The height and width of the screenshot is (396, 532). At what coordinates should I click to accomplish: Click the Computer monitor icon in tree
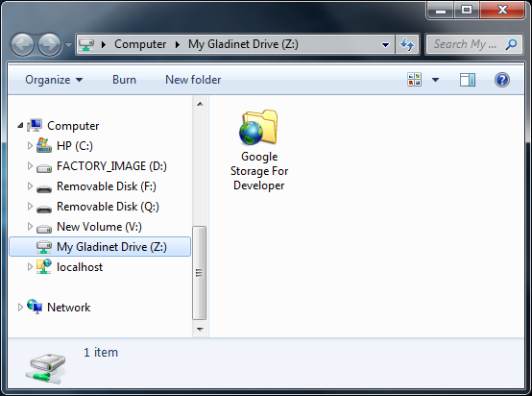[35, 125]
